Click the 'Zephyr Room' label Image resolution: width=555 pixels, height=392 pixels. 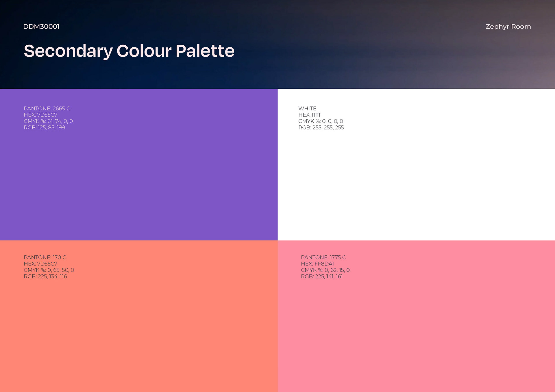click(x=508, y=27)
